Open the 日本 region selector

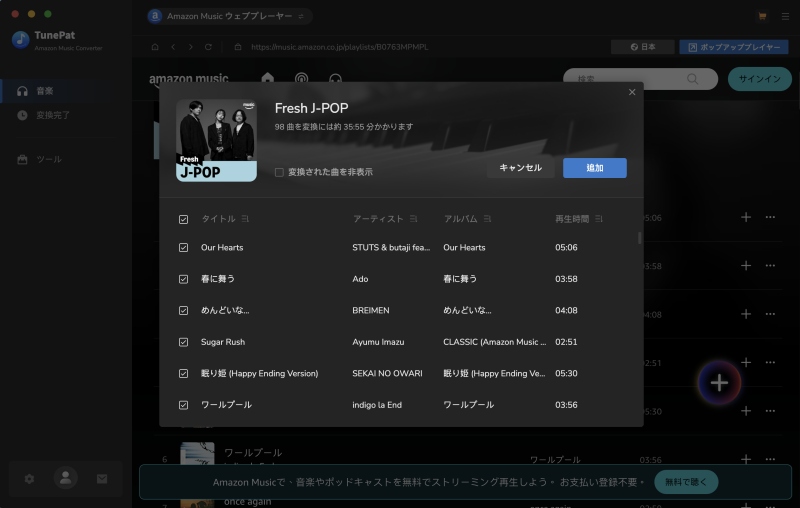pyautogui.click(x=642, y=47)
